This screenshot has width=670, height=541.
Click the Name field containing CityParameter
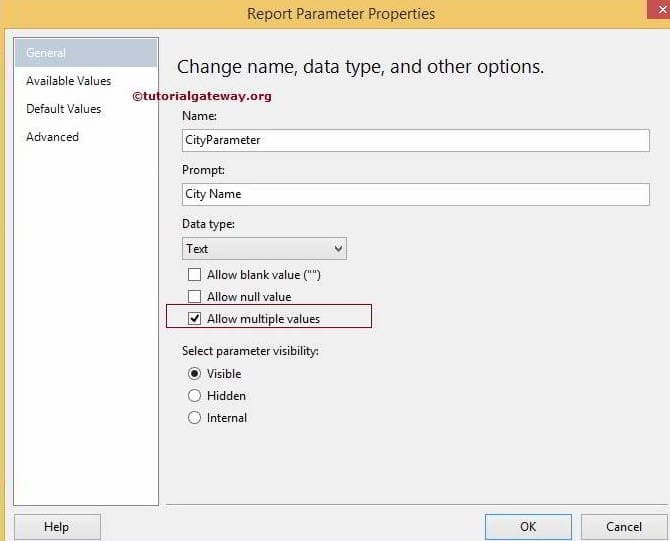415,140
